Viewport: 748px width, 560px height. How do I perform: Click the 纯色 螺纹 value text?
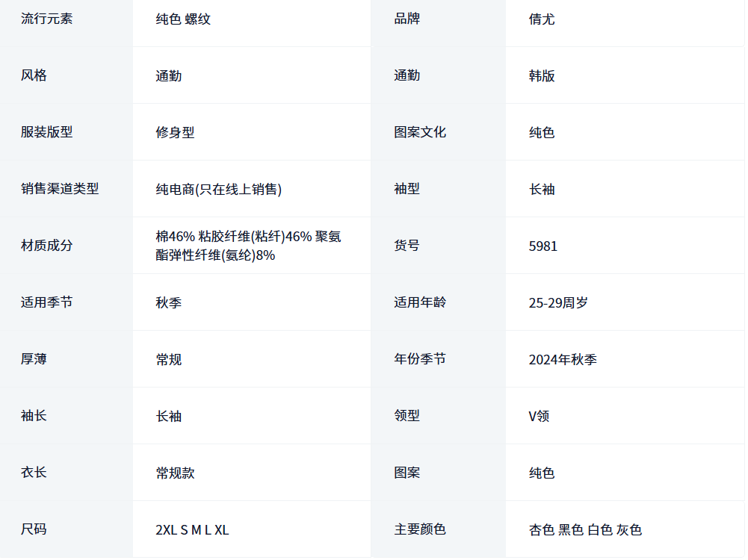(x=183, y=19)
